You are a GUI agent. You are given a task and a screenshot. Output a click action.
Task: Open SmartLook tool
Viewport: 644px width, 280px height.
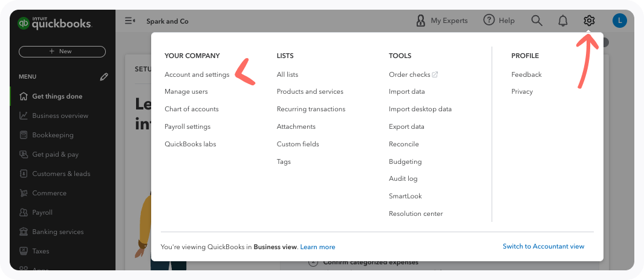pyautogui.click(x=405, y=197)
